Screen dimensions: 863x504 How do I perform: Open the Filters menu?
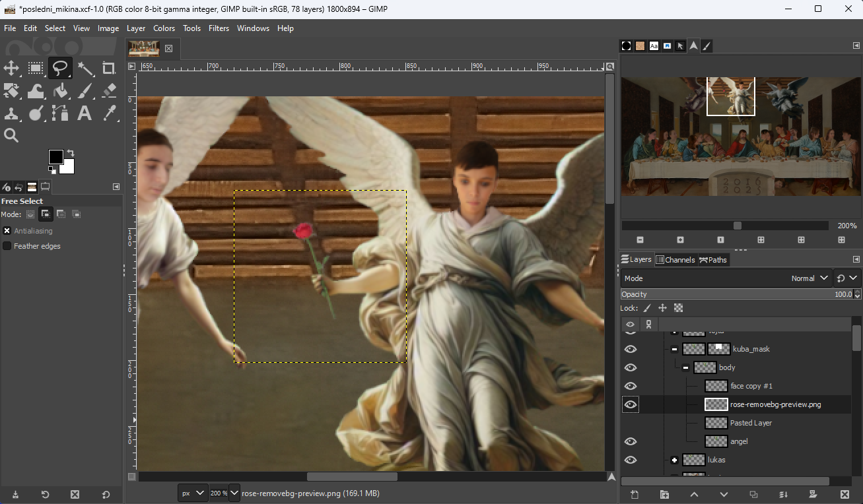pyautogui.click(x=219, y=28)
